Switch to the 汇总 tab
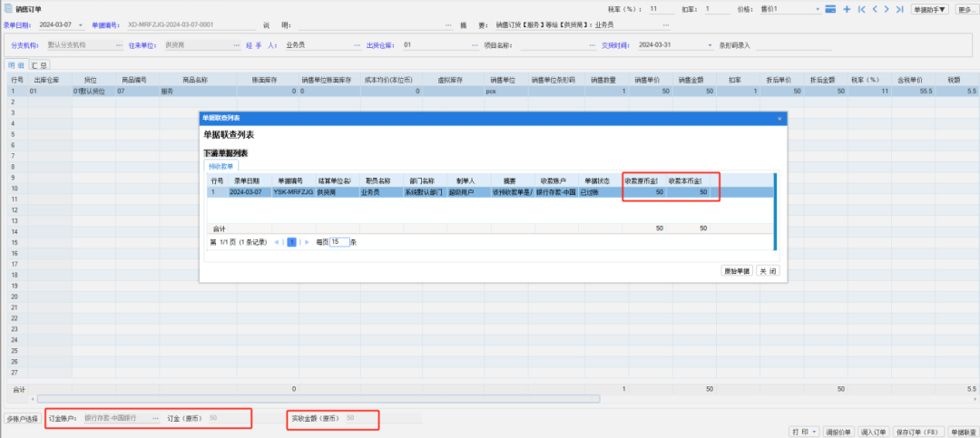 pyautogui.click(x=40, y=65)
